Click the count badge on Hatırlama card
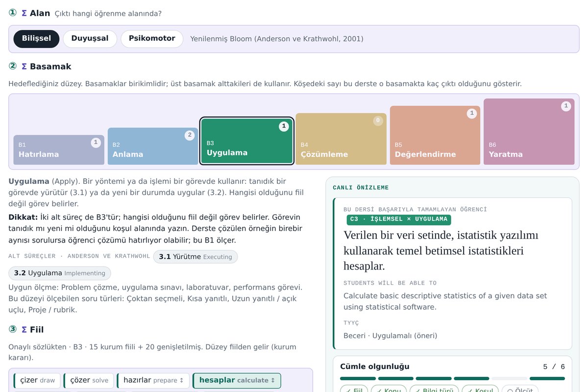Image resolution: width=588 pixels, height=392 pixels. coord(96,143)
